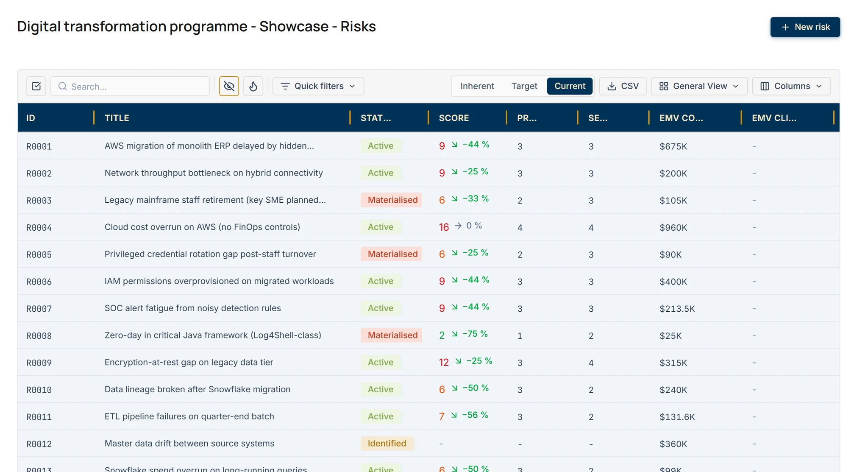Open Privileged credential rotation gap risk
This screenshot has height=472, width=868.
click(x=210, y=254)
